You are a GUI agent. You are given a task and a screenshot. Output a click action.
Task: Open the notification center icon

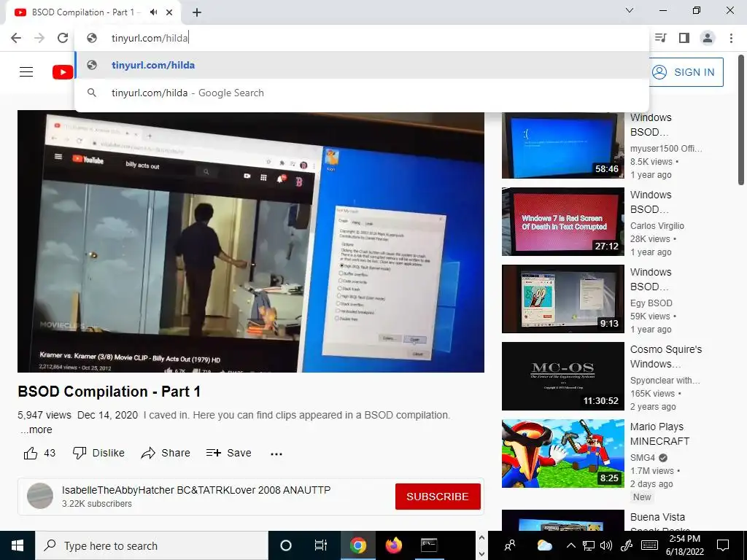[x=723, y=545]
